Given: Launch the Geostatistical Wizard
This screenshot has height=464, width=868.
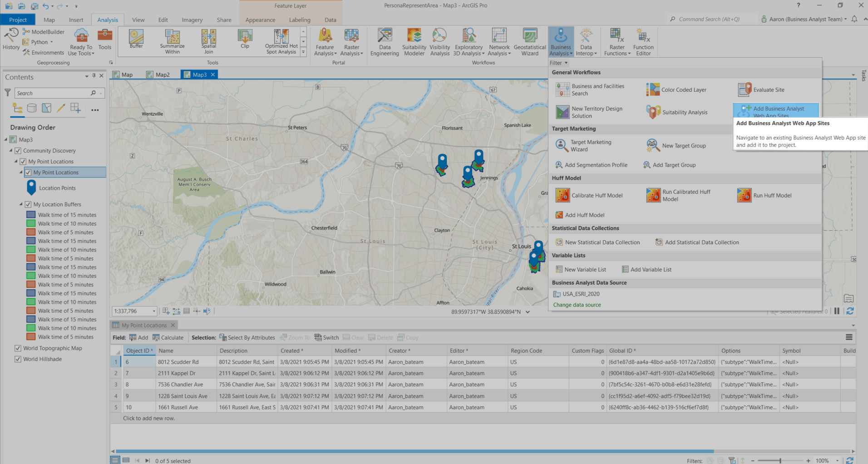Looking at the screenshot, I should click(x=529, y=41).
